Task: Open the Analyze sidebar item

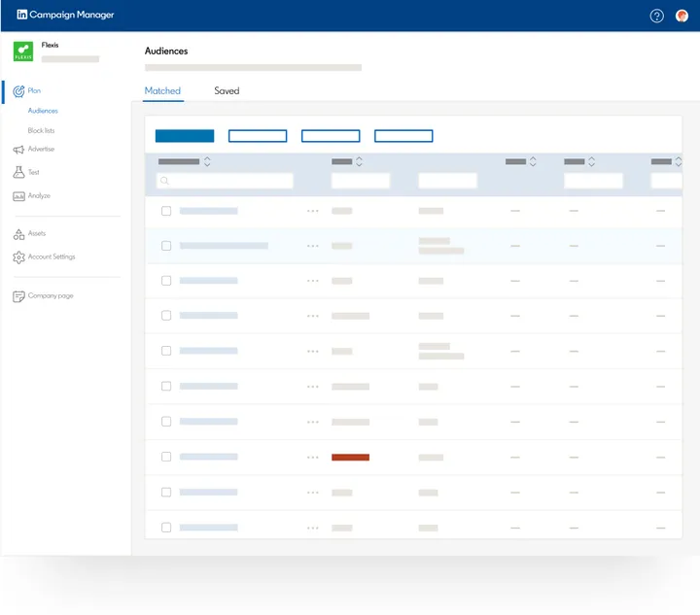Action: [x=39, y=196]
